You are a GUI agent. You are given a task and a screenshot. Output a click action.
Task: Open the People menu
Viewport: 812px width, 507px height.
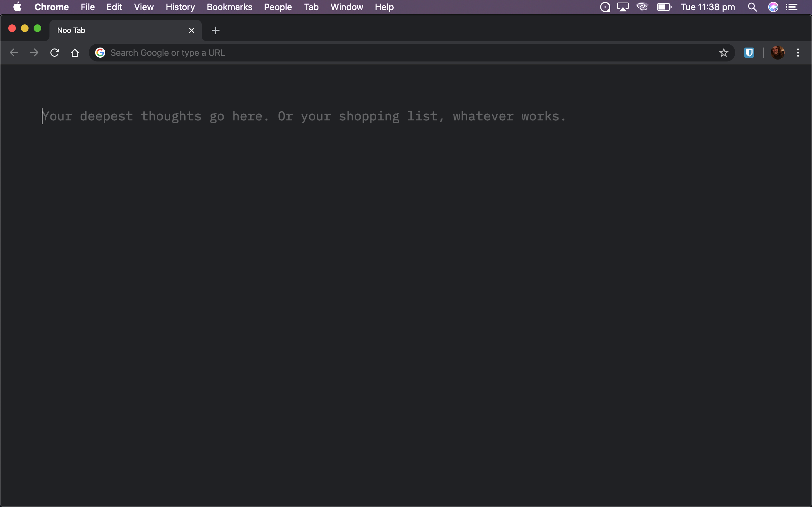[x=278, y=7]
